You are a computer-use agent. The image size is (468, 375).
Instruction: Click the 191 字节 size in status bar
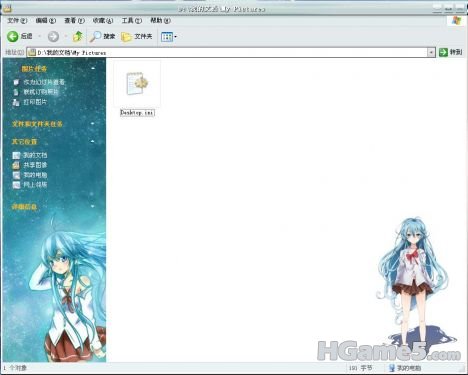360,368
